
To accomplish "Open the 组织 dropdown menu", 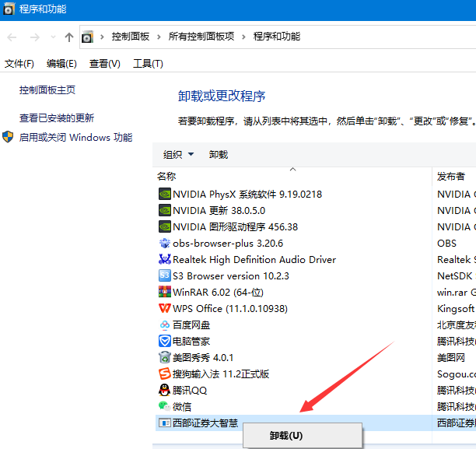I will tap(178, 154).
